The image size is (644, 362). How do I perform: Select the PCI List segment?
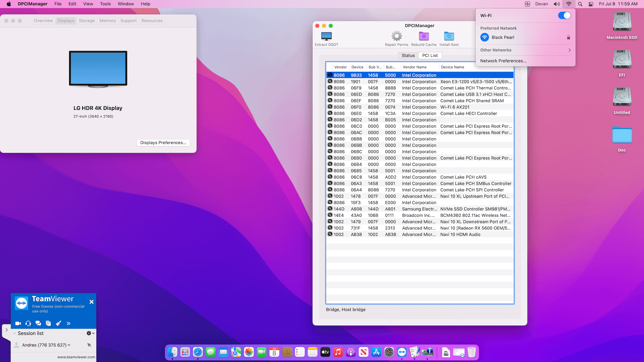click(x=430, y=56)
